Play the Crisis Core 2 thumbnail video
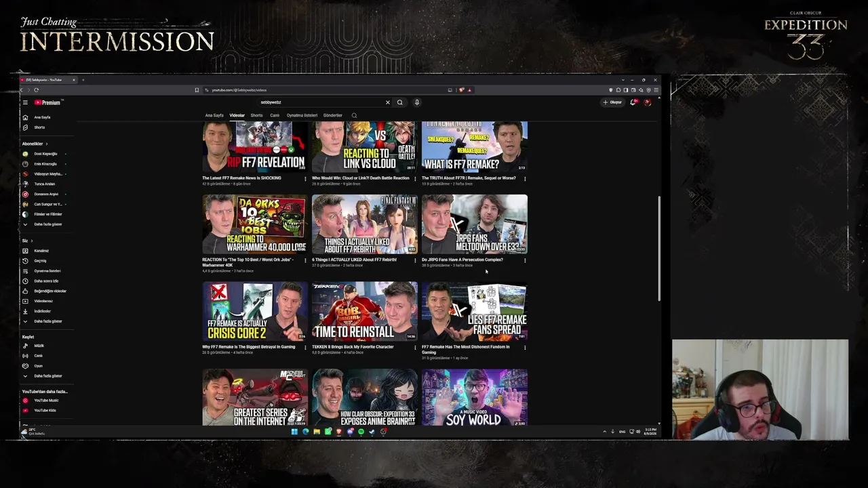This screenshot has width=868, height=488. (x=255, y=311)
